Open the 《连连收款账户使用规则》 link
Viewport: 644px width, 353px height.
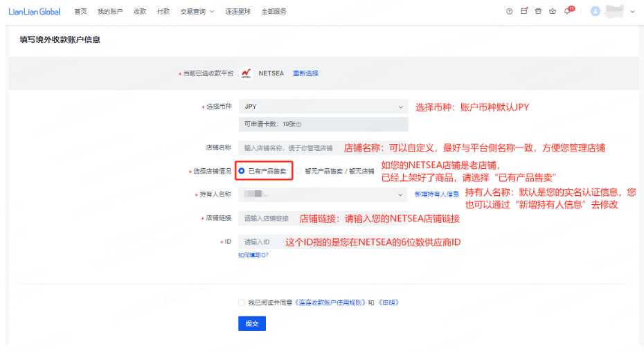(x=330, y=302)
